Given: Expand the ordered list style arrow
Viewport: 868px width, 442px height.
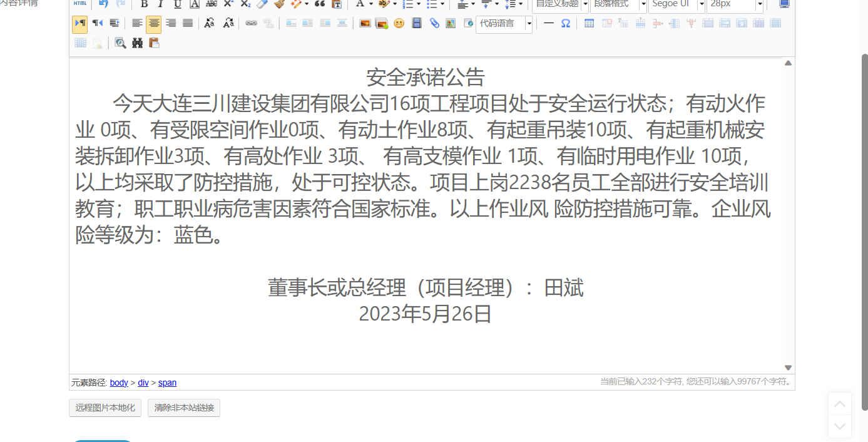Looking at the screenshot, I should click(x=419, y=4).
